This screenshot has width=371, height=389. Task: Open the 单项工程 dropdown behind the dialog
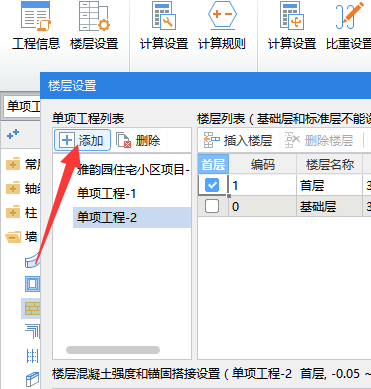pos(22,107)
